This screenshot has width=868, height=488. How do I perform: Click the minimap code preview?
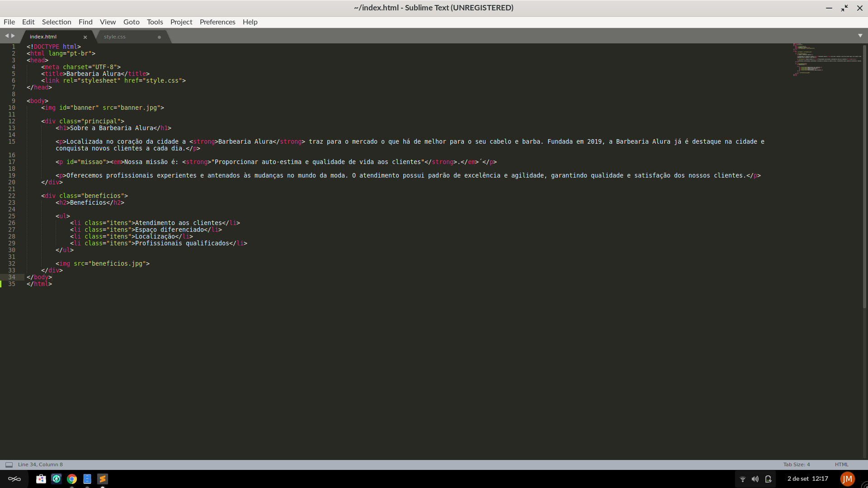(826, 59)
